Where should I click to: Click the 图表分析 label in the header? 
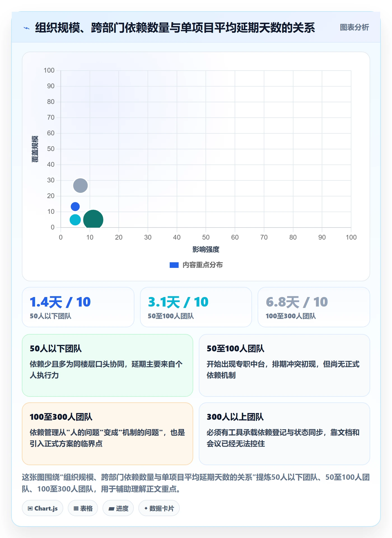(354, 27)
